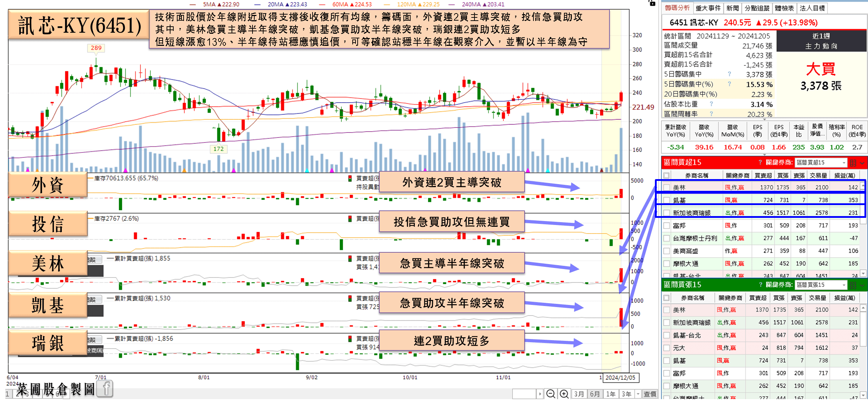This screenshot has width=868, height=408.
Task: Click the scroll-up arrow of 區間買張15 table
Action: pos(863,308)
